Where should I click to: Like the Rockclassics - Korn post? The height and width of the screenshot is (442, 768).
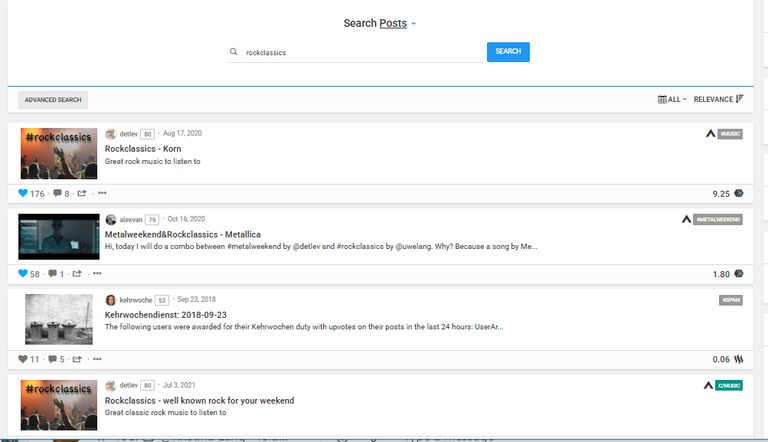(23, 193)
